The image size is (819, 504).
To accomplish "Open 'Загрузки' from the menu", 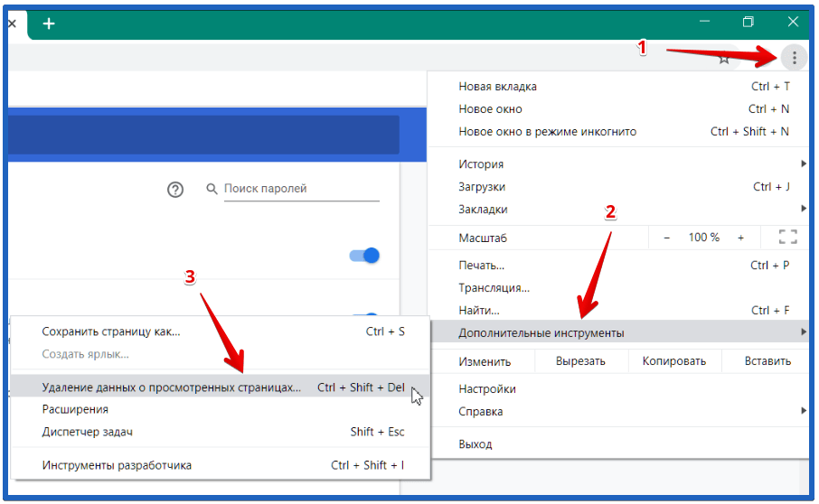I will (618, 187).
